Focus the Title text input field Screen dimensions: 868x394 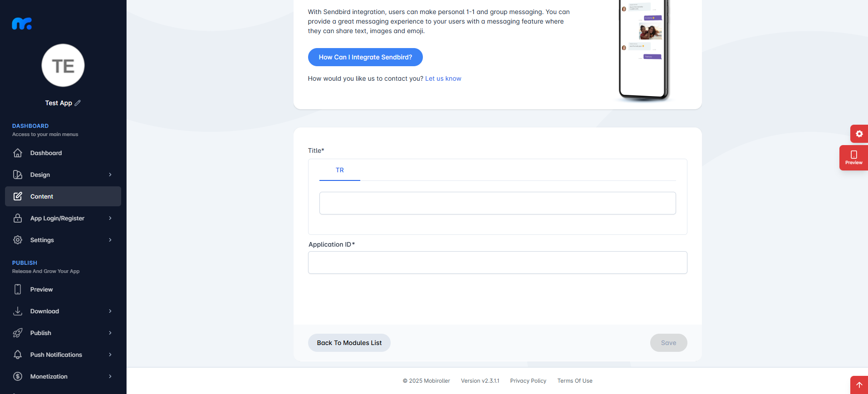pyautogui.click(x=498, y=203)
